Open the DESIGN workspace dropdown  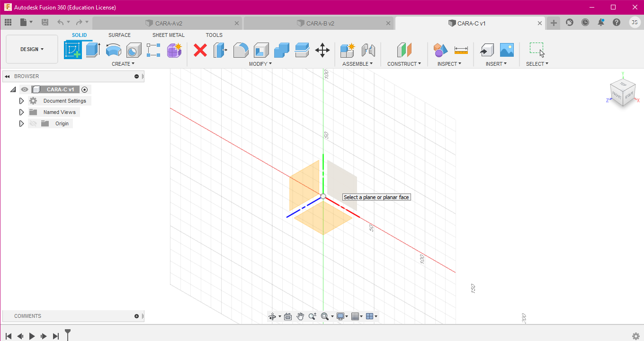click(32, 49)
